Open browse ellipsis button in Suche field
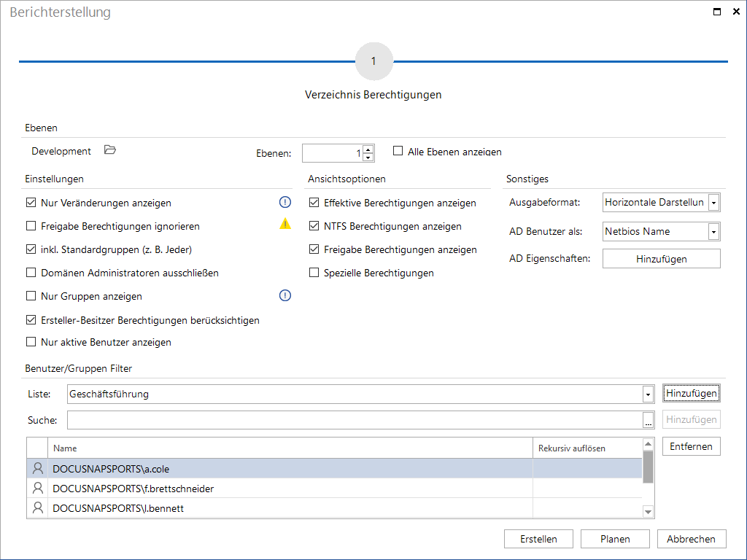The width and height of the screenshot is (747, 560). pyautogui.click(x=648, y=420)
